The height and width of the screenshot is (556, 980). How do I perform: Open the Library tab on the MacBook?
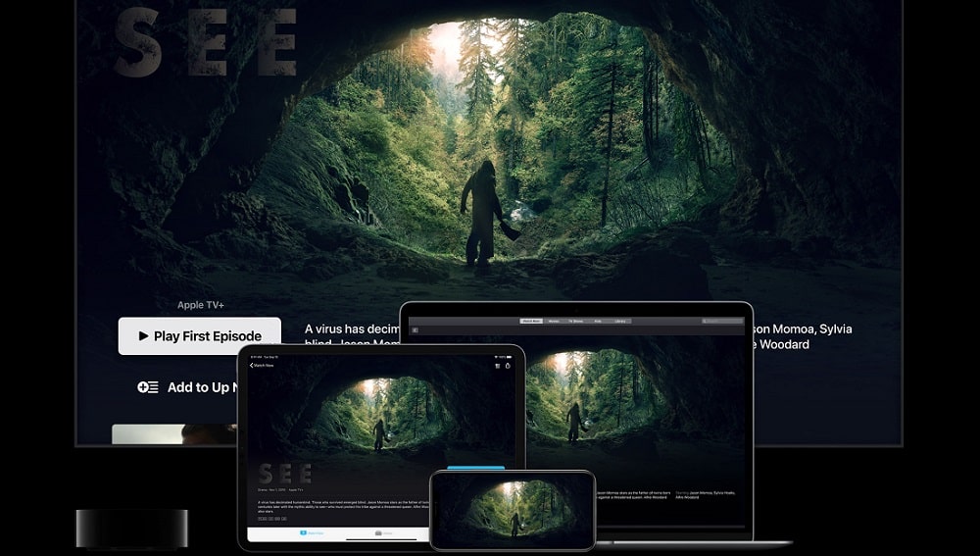pyautogui.click(x=620, y=321)
